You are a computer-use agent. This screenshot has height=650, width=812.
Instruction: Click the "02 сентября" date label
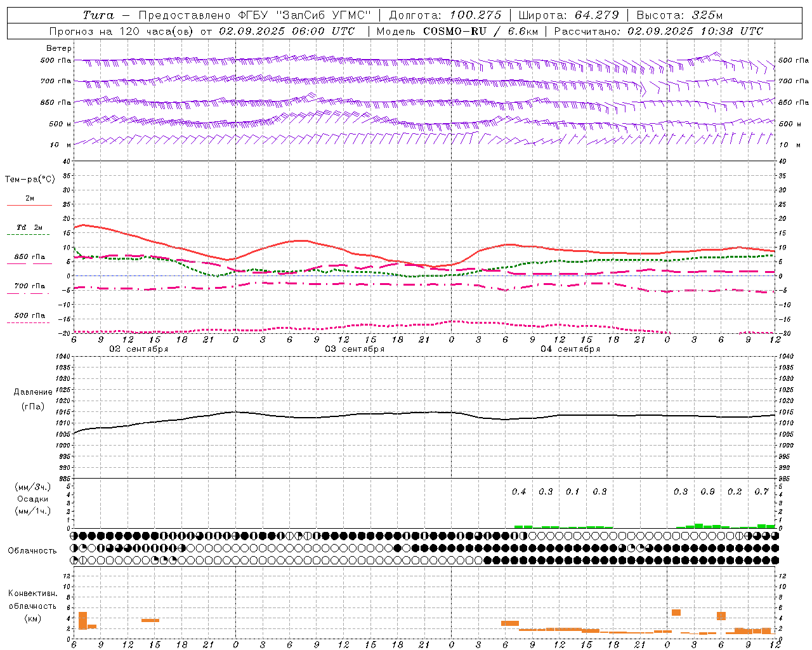tap(139, 349)
